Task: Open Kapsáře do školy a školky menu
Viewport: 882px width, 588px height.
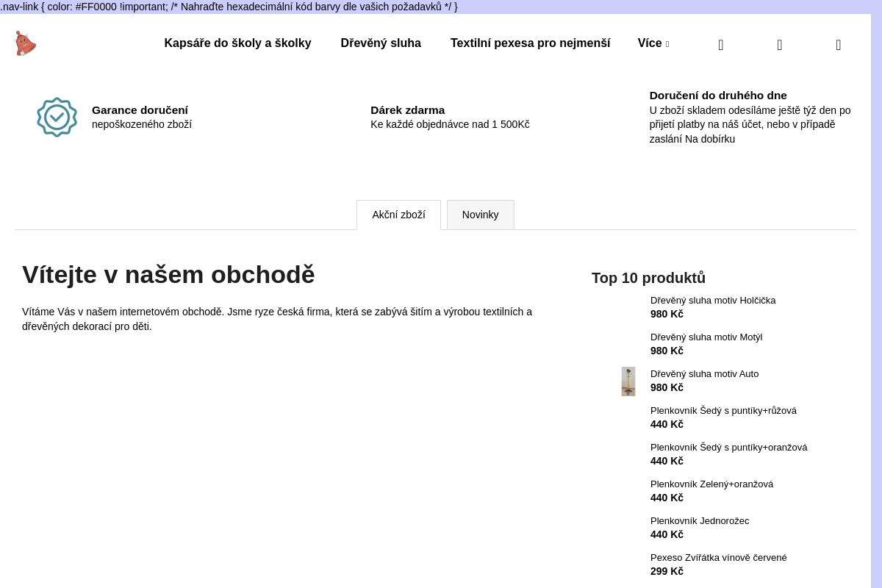Action: tap(237, 43)
